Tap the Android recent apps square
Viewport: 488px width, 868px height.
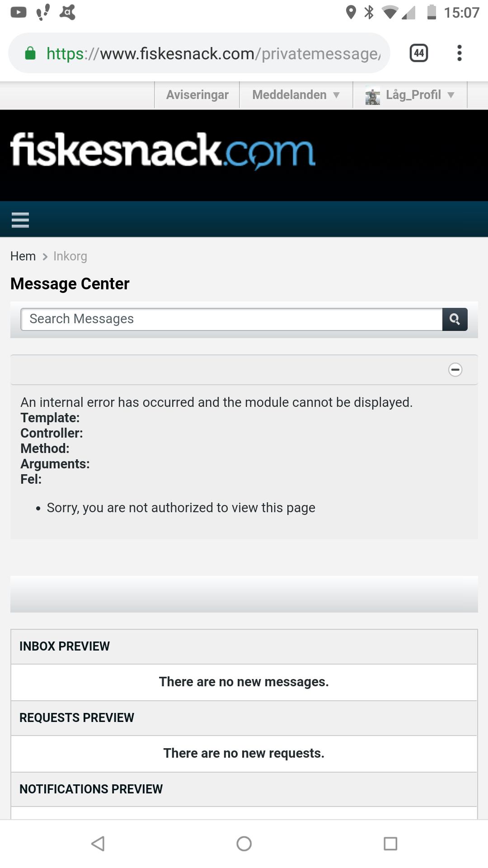tap(390, 844)
